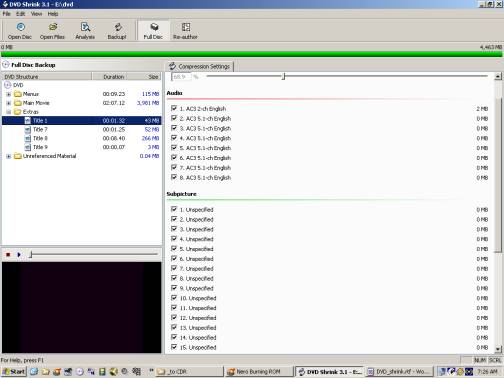Select Title 8 text in tree
The image size is (504, 378).
(x=40, y=138)
